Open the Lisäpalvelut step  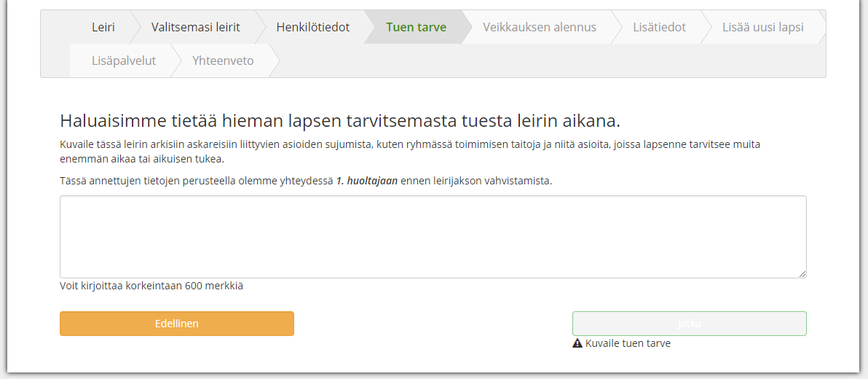pyautogui.click(x=124, y=60)
